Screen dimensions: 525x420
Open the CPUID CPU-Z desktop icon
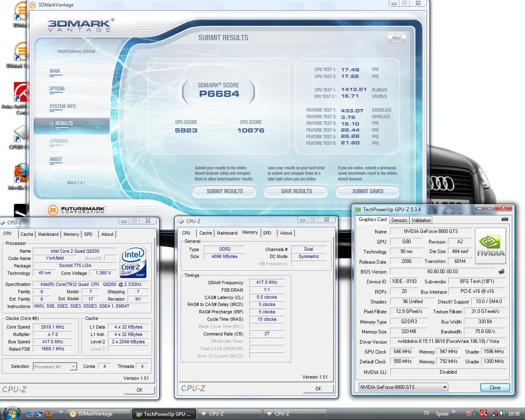19,137
